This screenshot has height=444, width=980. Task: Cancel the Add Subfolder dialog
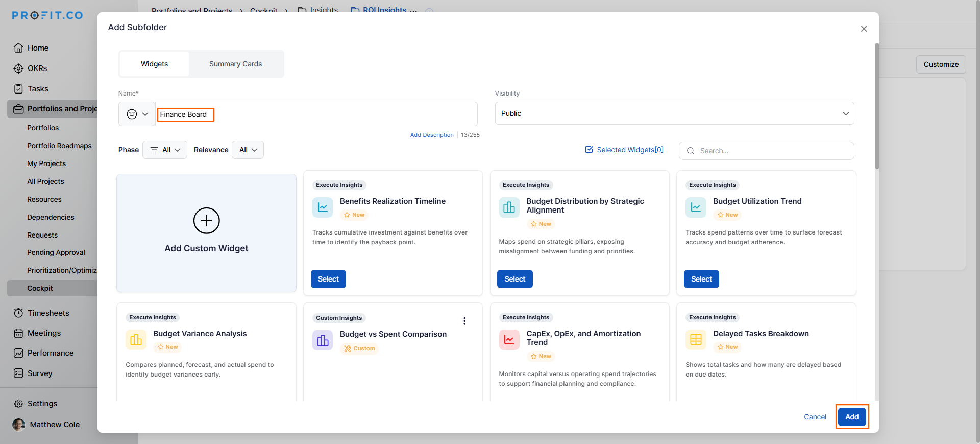(815, 417)
